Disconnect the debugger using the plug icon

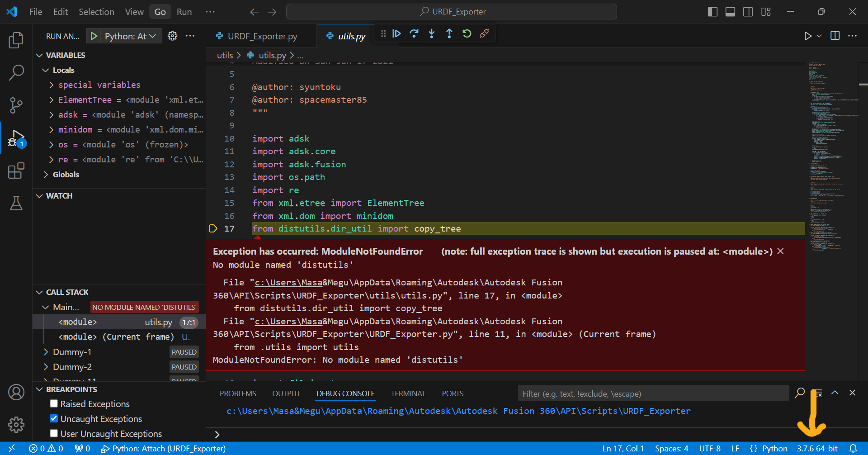coord(484,34)
